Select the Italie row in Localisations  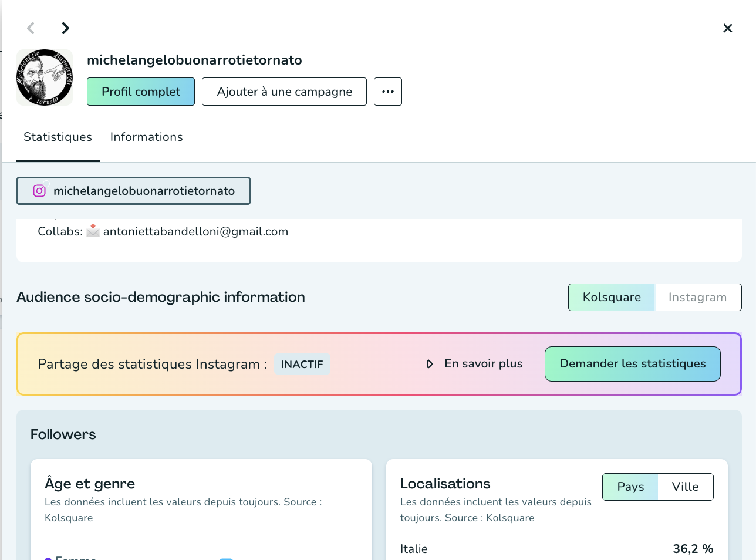[x=414, y=549]
